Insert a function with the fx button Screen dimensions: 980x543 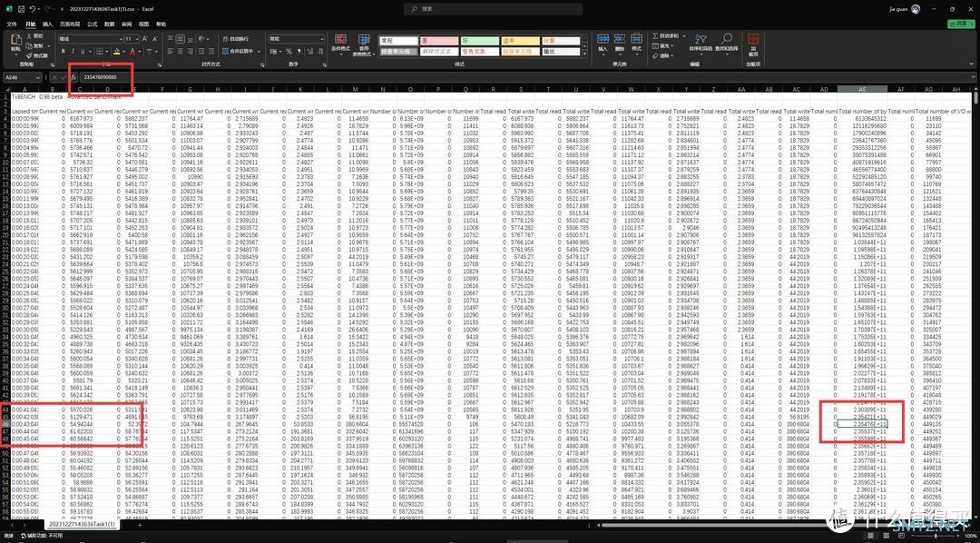[73, 77]
